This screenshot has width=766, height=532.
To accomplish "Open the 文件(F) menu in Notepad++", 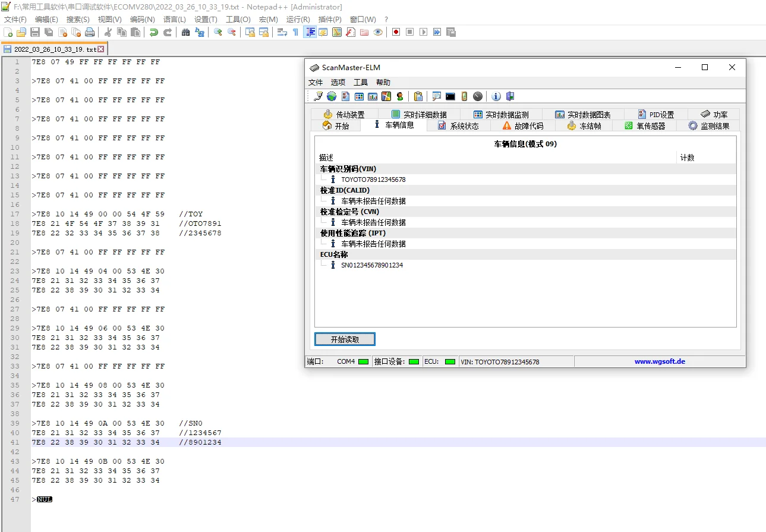I will tap(15, 20).
